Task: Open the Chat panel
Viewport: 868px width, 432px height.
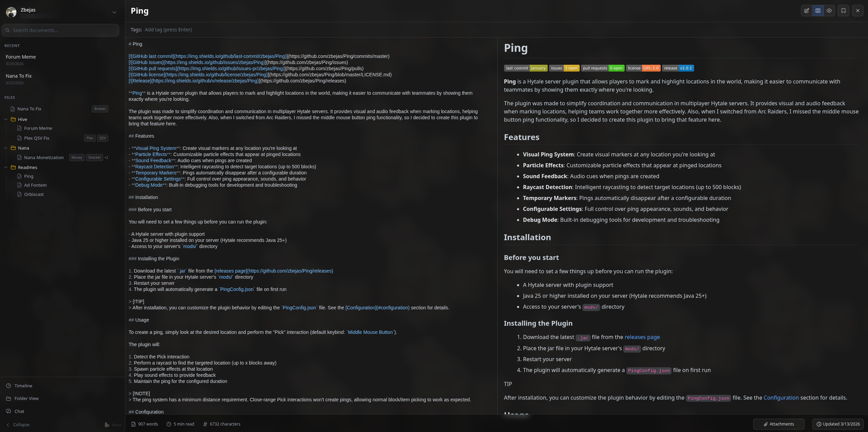Action: 19,411
